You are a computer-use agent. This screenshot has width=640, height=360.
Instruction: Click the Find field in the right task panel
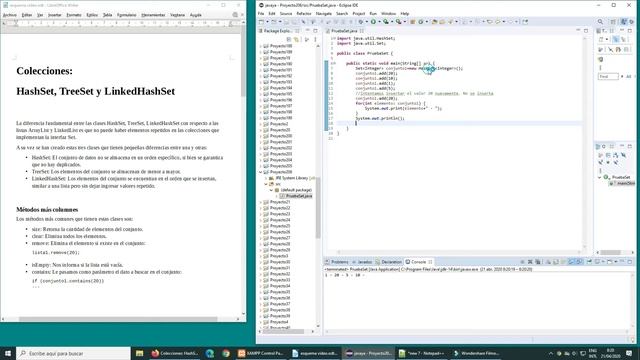coord(608,76)
